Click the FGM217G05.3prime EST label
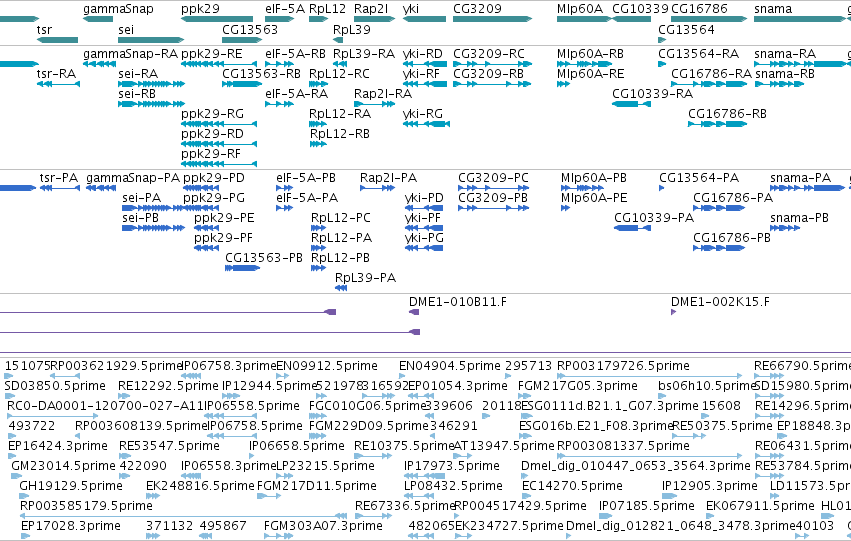851x541 pixels. [x=577, y=386]
